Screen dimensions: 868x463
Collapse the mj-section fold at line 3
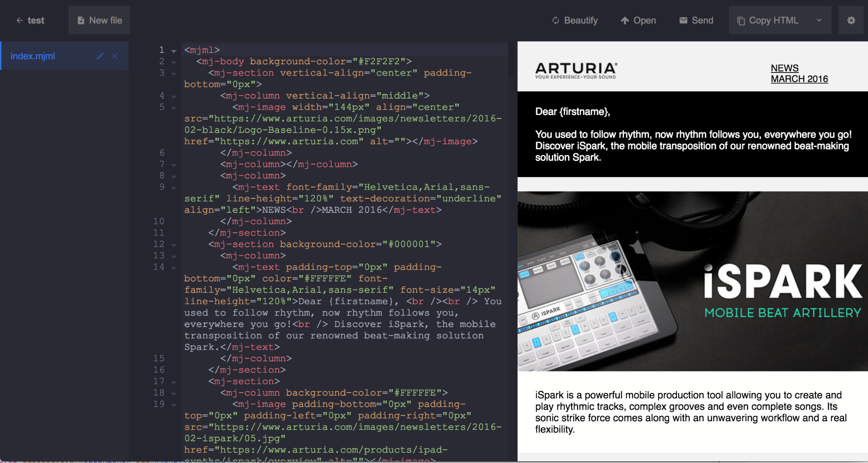(174, 74)
